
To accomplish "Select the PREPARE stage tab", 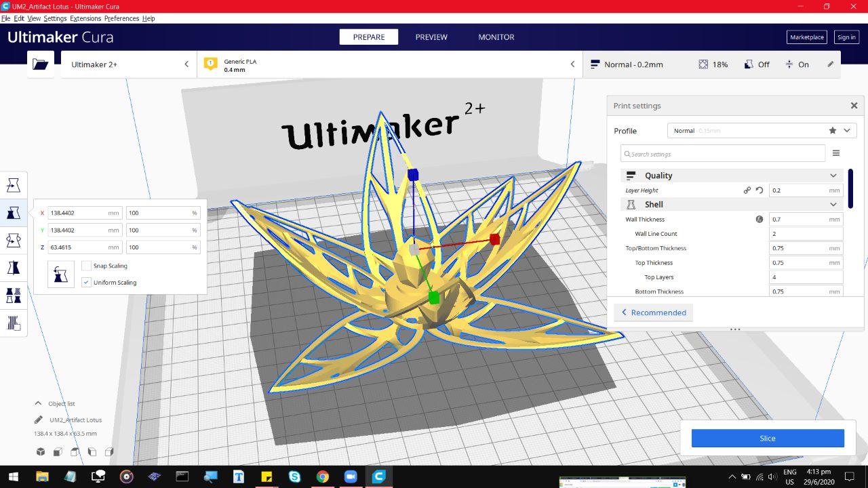I will click(369, 37).
